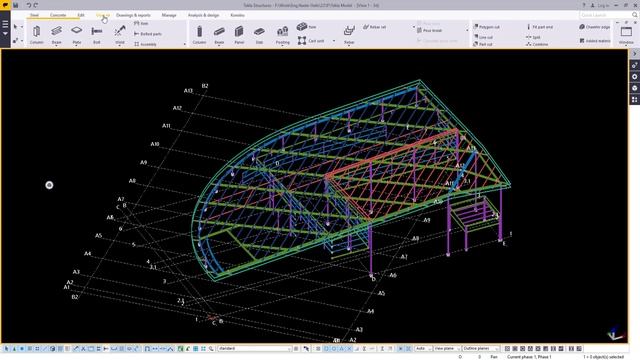The height and width of the screenshot is (360, 640).
Task: Pick the concrete Panel tool
Action: point(239,35)
